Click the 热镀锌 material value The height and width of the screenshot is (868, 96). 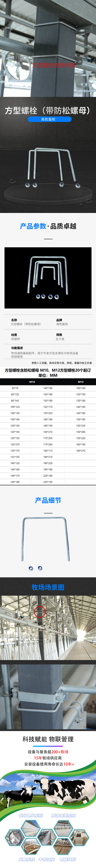coord(15,339)
